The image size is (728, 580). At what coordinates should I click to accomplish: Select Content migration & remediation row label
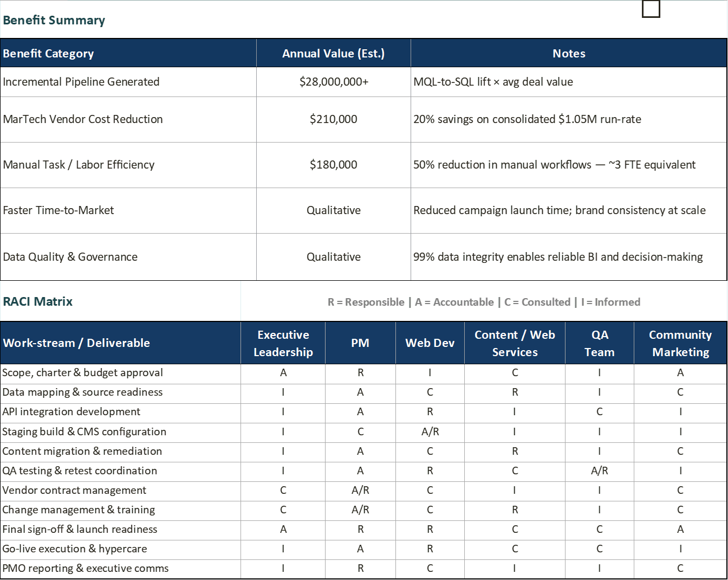pyautogui.click(x=120, y=452)
